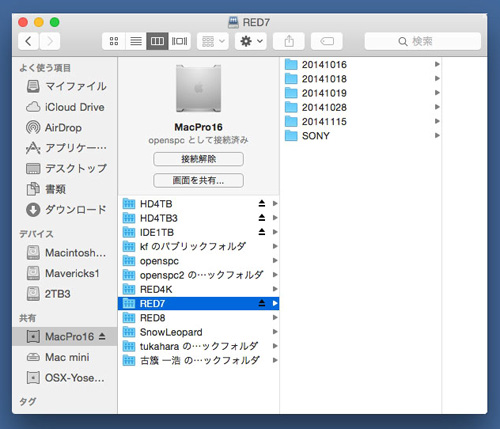Viewport: 500px width, 429px height.
Task: Expand folder 20141016 using its arrow
Action: tap(437, 64)
